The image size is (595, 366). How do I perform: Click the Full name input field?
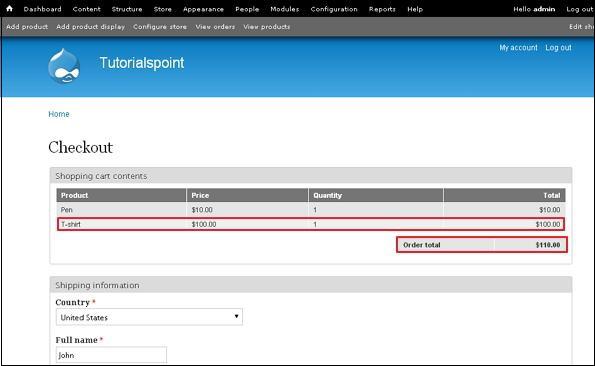click(x=111, y=355)
